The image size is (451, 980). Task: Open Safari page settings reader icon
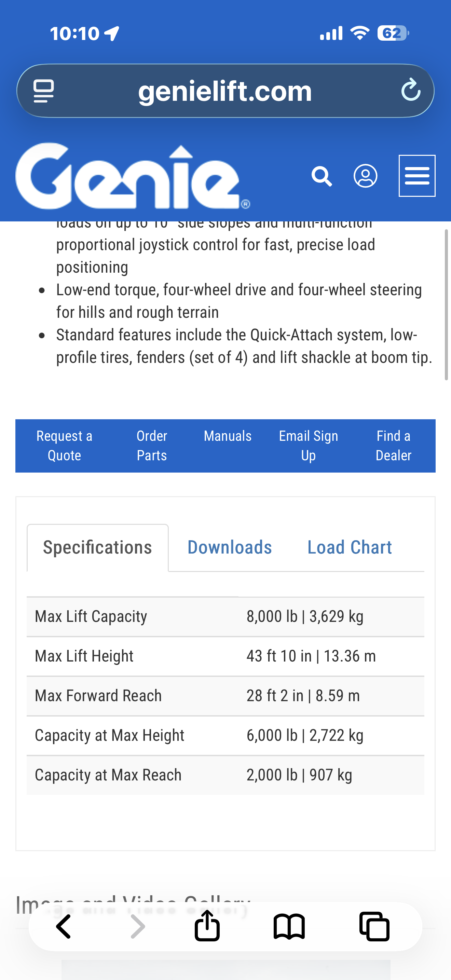pyautogui.click(x=43, y=91)
